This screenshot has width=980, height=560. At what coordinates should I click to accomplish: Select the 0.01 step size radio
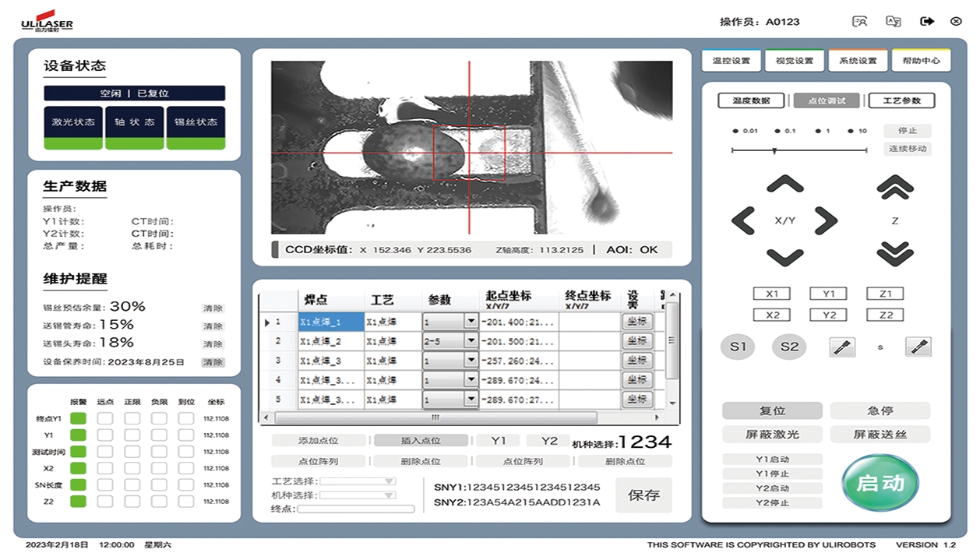click(x=736, y=131)
